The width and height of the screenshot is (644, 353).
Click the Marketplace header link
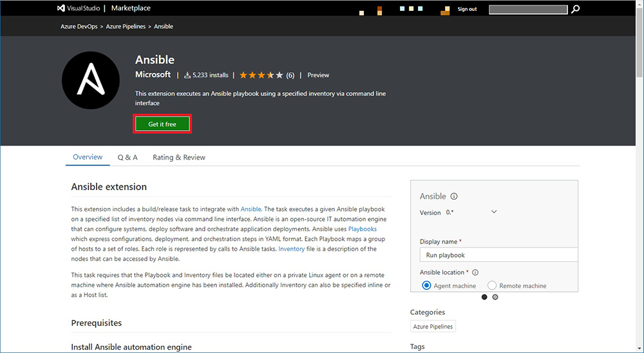click(x=131, y=8)
